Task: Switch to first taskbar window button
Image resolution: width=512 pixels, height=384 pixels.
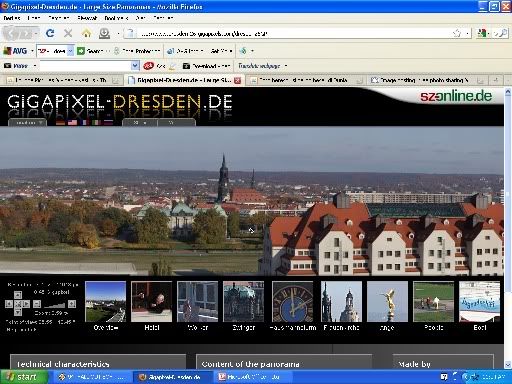Action: (92, 377)
